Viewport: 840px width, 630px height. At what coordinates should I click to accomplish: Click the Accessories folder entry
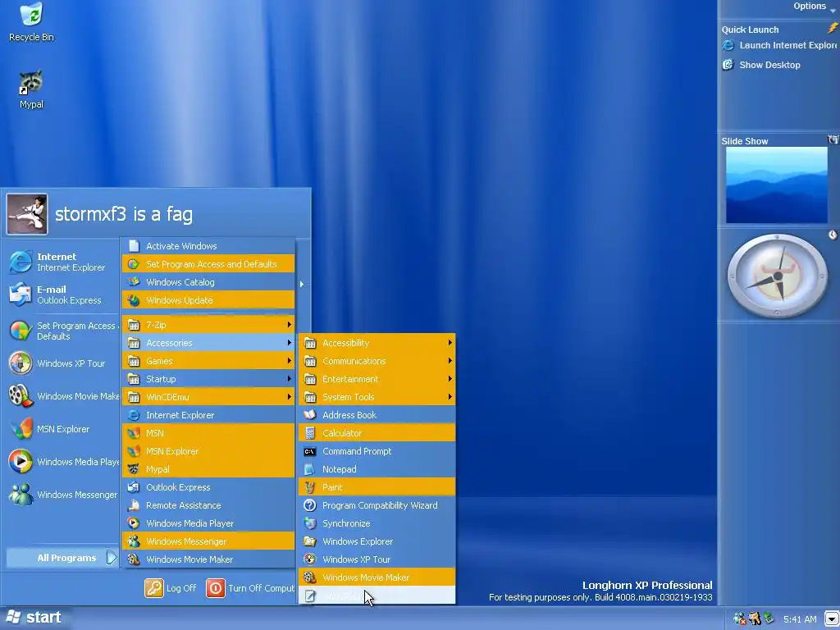click(208, 342)
